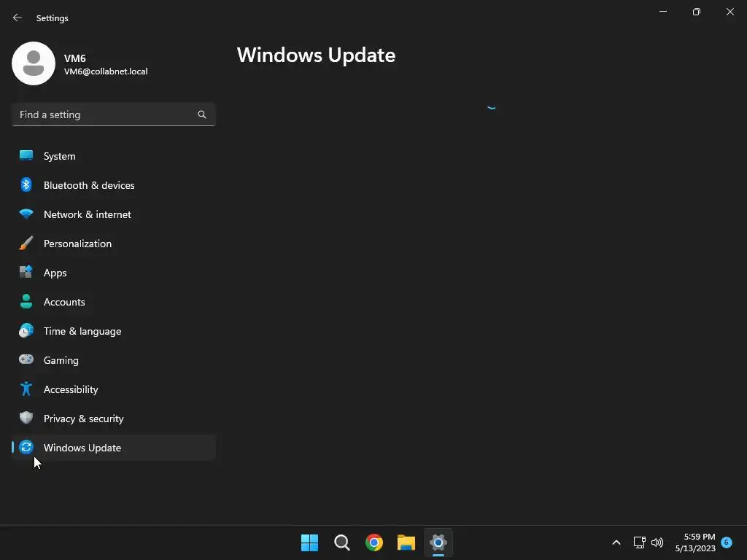Click the volume speaker tray icon

(657, 542)
